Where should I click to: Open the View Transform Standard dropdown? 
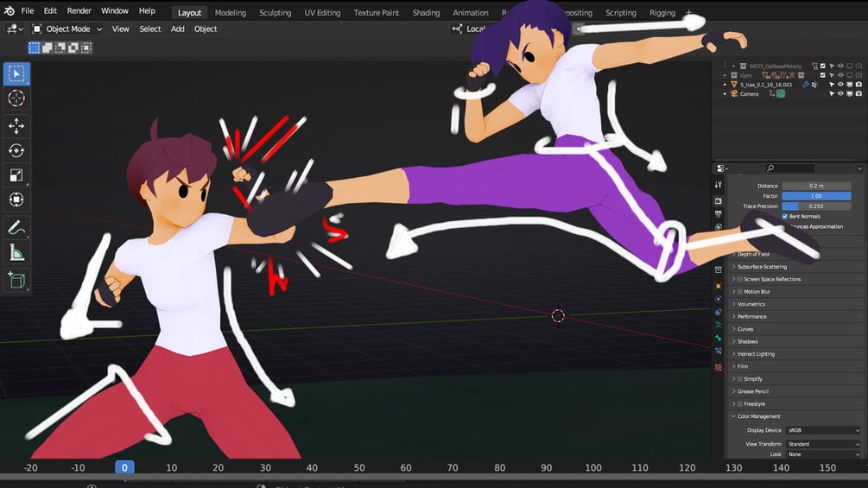click(824, 444)
